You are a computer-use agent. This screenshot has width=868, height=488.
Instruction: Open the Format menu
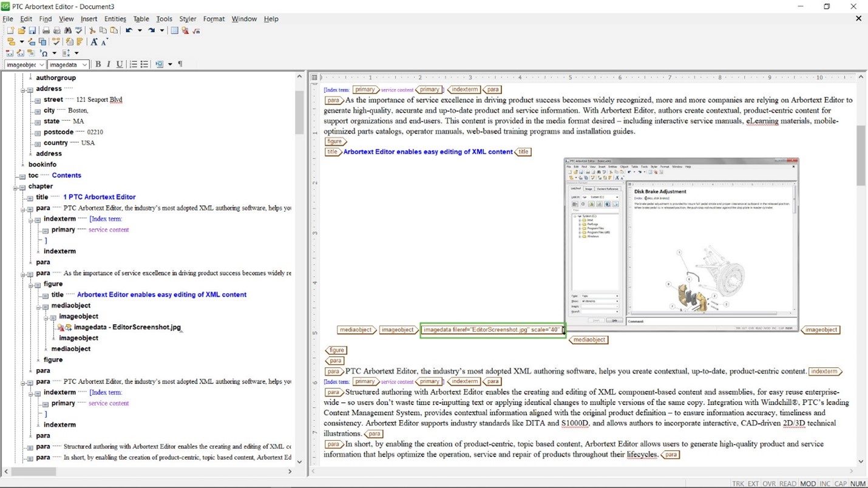pos(214,19)
